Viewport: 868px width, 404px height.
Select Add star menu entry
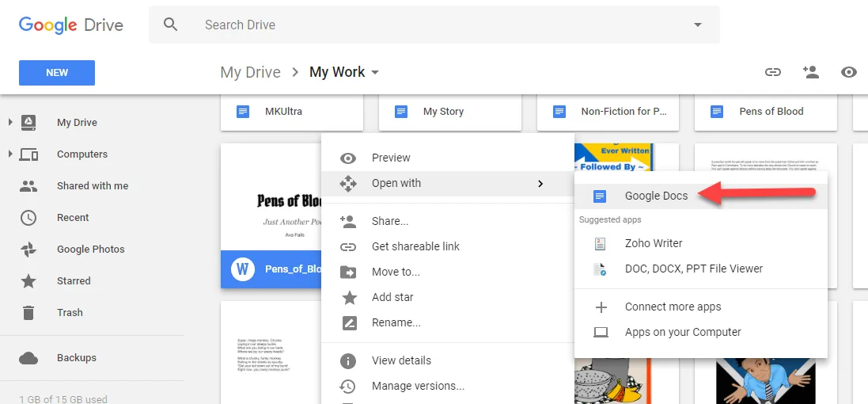click(448, 298)
